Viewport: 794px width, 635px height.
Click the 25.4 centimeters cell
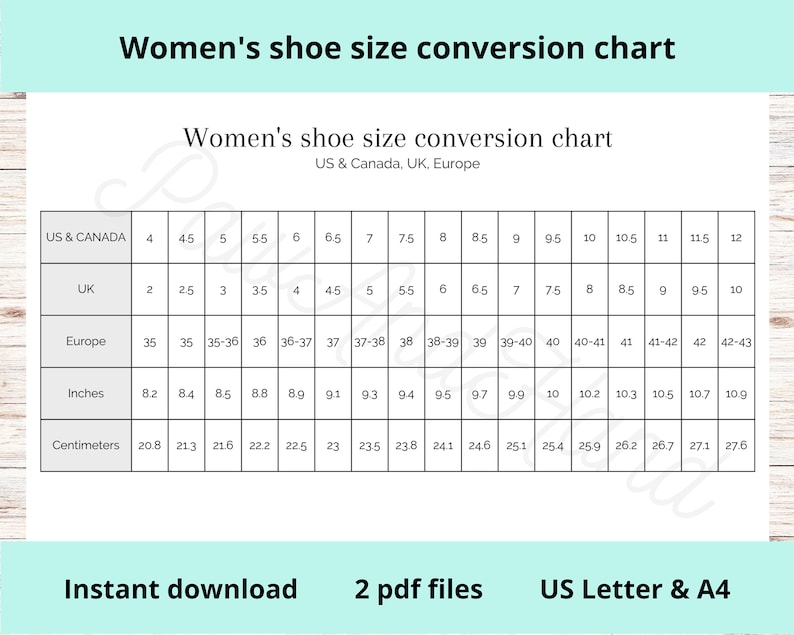[x=553, y=445]
